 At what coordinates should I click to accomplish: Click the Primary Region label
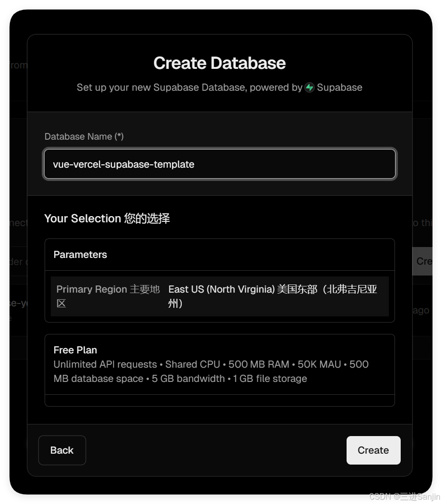108,296
